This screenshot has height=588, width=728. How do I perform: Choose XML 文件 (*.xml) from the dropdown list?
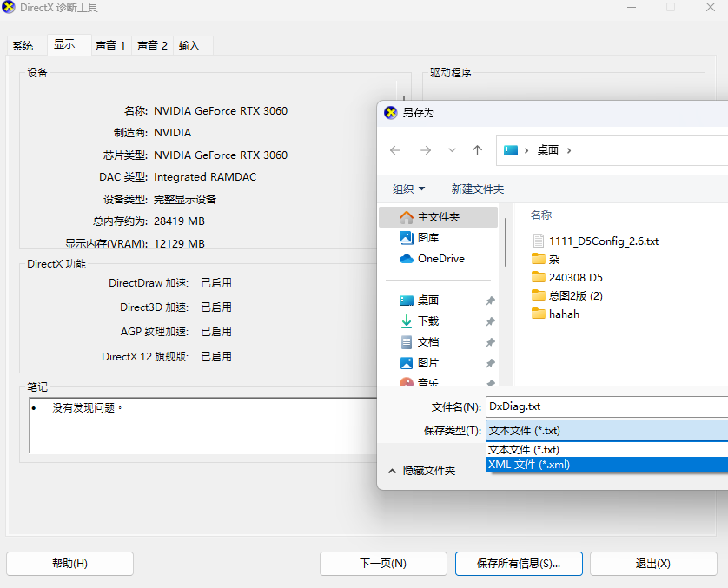[x=607, y=465]
